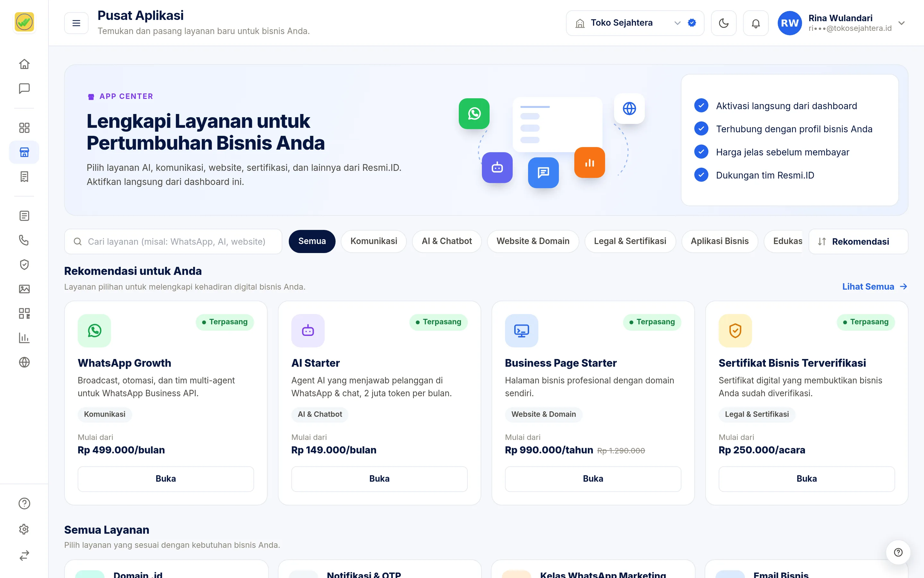The image size is (924, 578).
Task: Open the dashboard grid sidebar icon
Action: tap(24, 128)
